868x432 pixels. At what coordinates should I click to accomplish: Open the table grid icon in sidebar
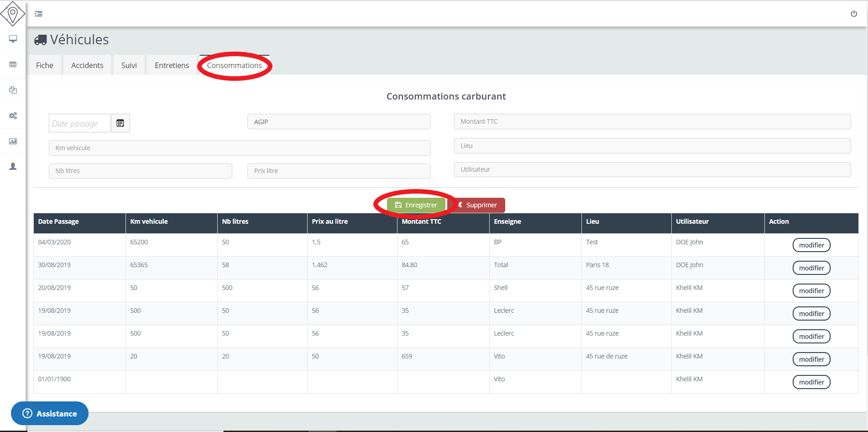tap(13, 64)
